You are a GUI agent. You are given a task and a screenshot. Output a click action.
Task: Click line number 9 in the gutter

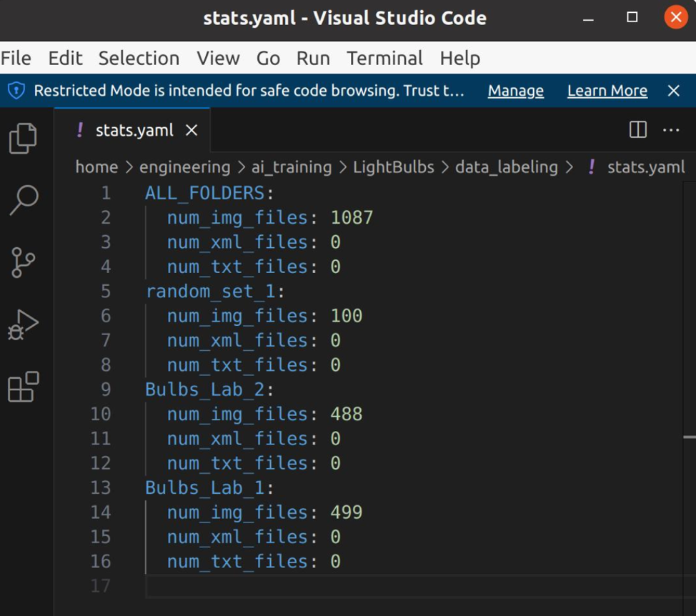point(106,389)
